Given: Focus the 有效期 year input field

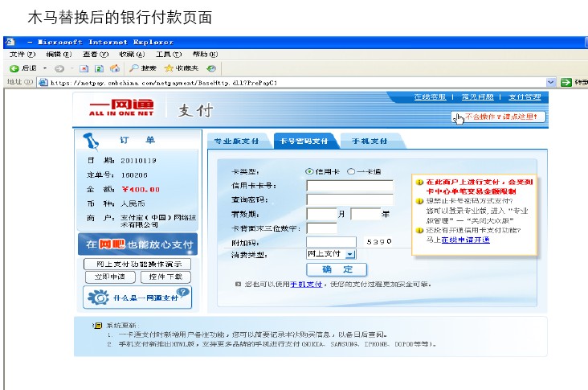Looking at the screenshot, I should 365,214.
